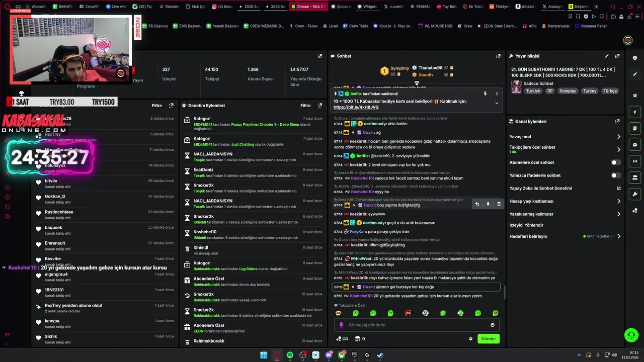Click the Türkçe stream tag
The image size is (644, 362).
[x=610, y=91]
